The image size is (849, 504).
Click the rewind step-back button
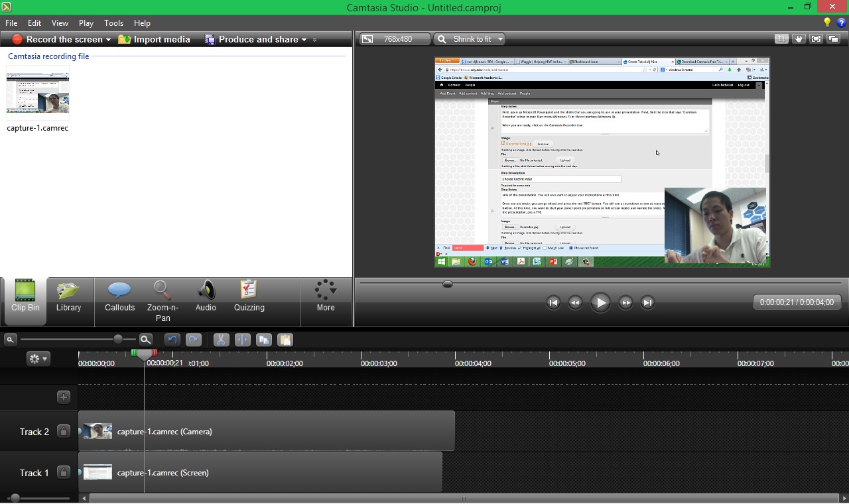pyautogui.click(x=575, y=302)
